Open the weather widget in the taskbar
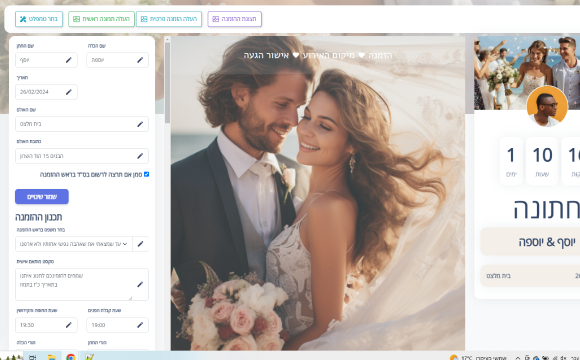 tap(477, 357)
